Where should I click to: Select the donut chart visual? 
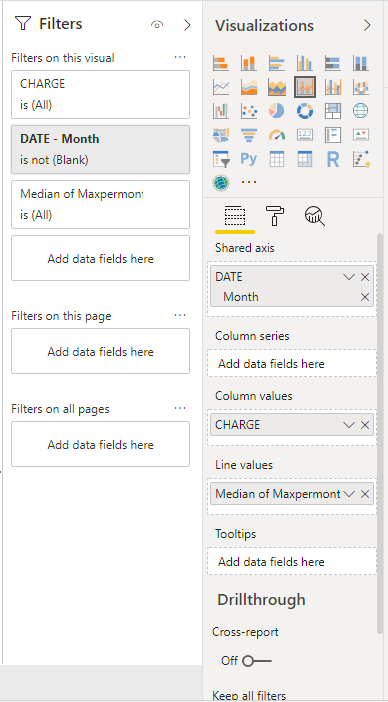pyautogui.click(x=305, y=111)
